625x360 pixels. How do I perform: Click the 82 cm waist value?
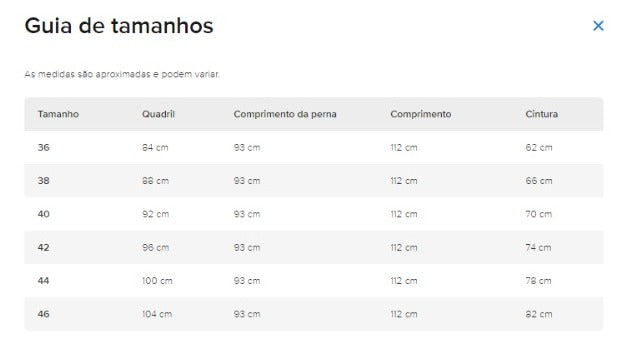(539, 314)
